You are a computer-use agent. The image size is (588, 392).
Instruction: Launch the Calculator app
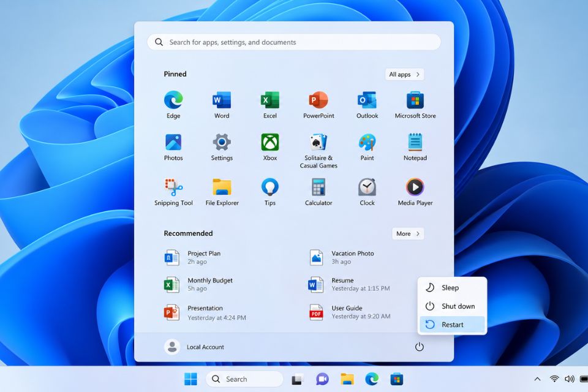(x=318, y=192)
